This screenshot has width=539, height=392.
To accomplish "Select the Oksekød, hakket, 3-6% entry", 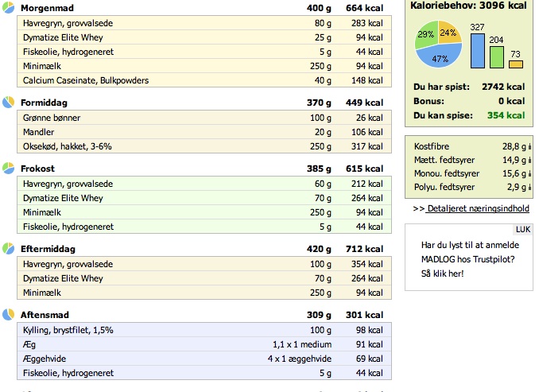I will [x=204, y=146].
